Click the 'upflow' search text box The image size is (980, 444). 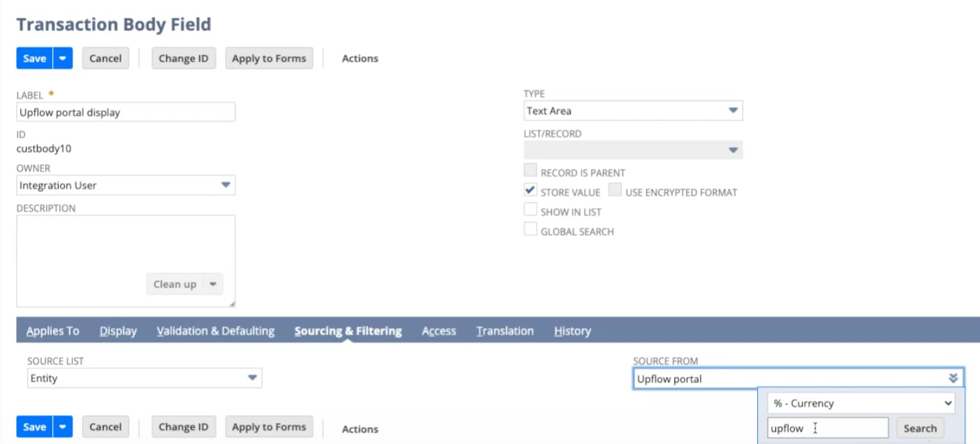(x=828, y=428)
